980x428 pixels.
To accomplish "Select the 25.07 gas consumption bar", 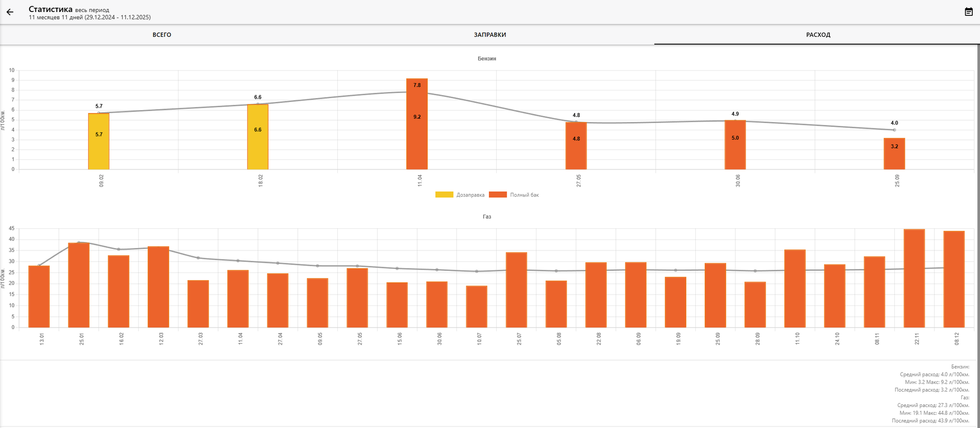I will [x=516, y=290].
